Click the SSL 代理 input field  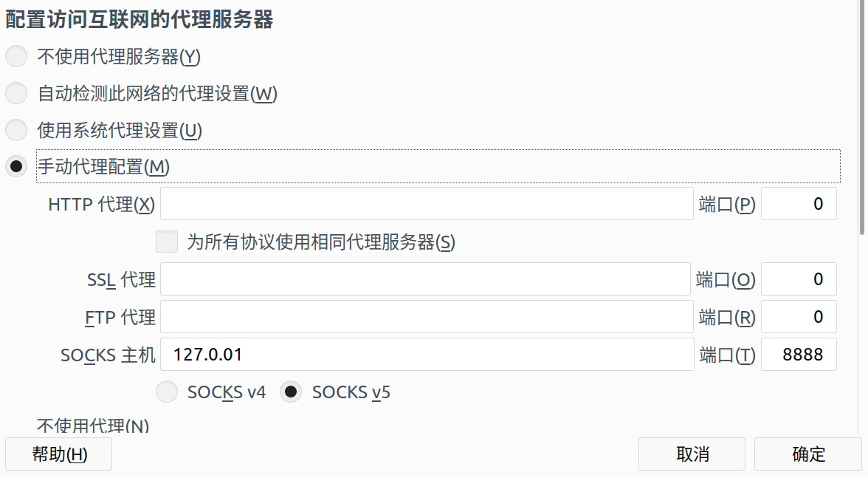pos(424,279)
